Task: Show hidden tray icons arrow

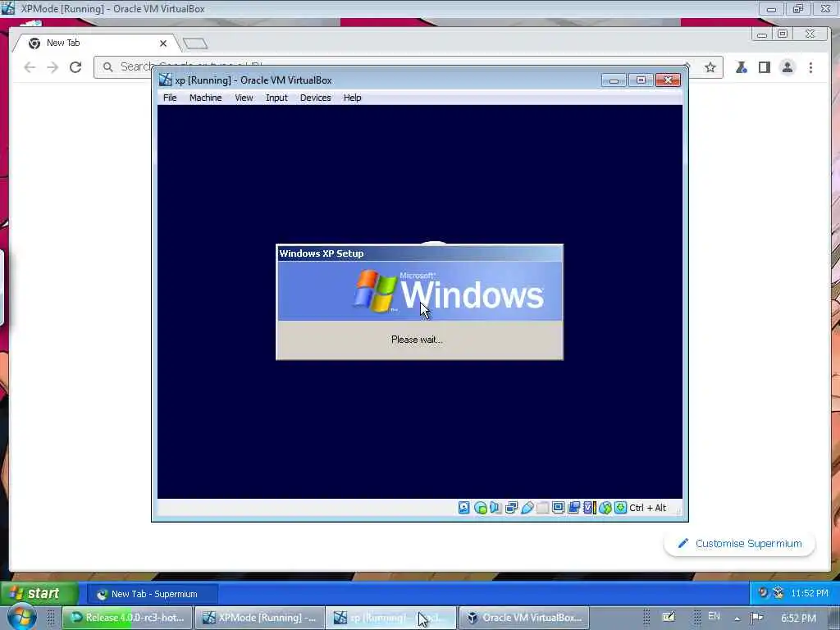Action: click(737, 619)
